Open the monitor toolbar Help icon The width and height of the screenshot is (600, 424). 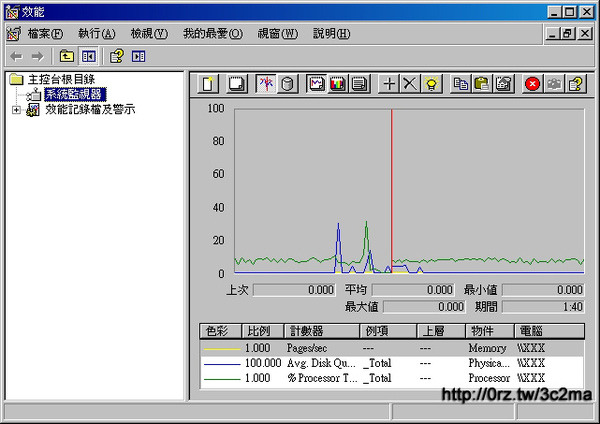(575, 84)
